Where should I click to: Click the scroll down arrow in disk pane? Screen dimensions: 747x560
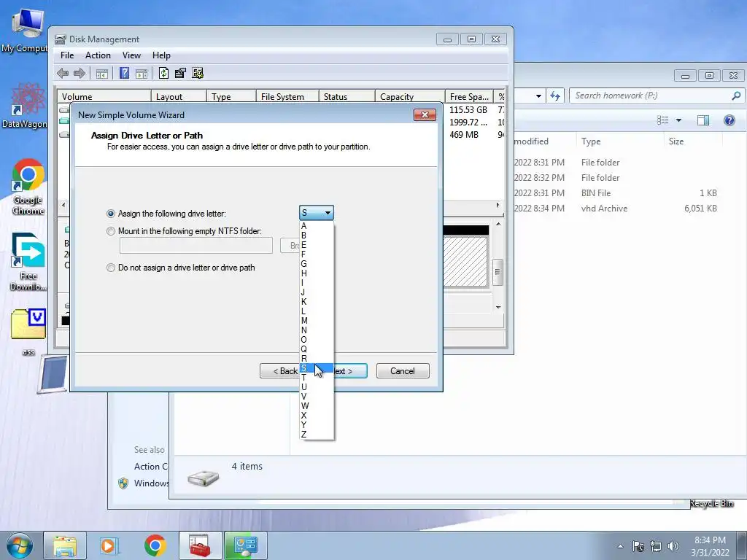click(x=498, y=307)
